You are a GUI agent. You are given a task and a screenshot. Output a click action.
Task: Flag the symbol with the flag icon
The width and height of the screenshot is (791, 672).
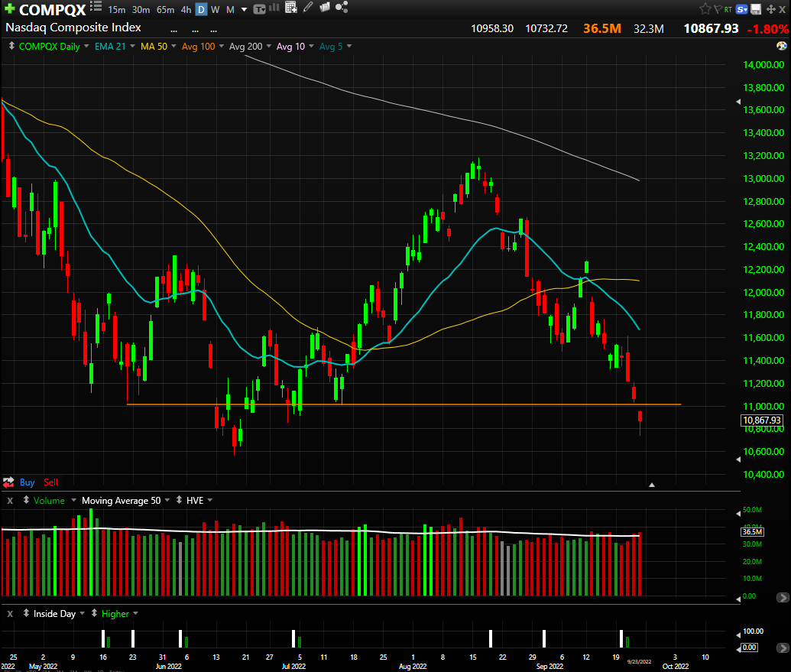point(718,9)
